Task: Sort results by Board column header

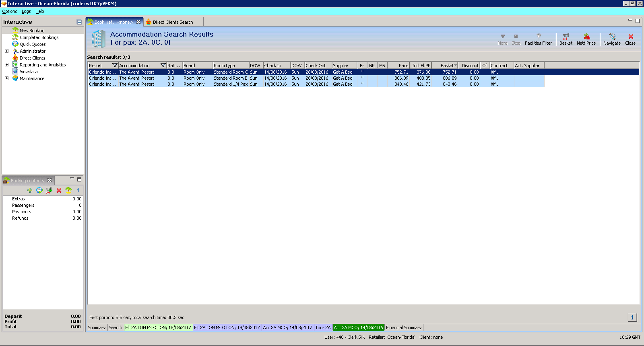Action: [x=198, y=66]
